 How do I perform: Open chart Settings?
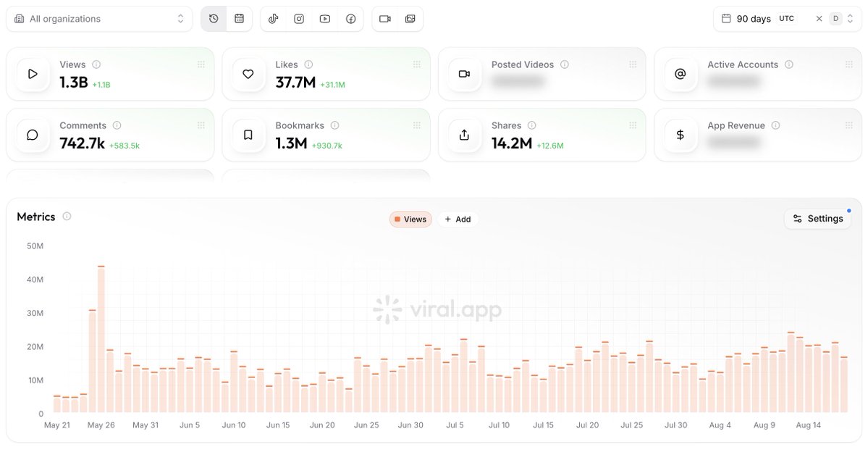pyautogui.click(x=817, y=219)
